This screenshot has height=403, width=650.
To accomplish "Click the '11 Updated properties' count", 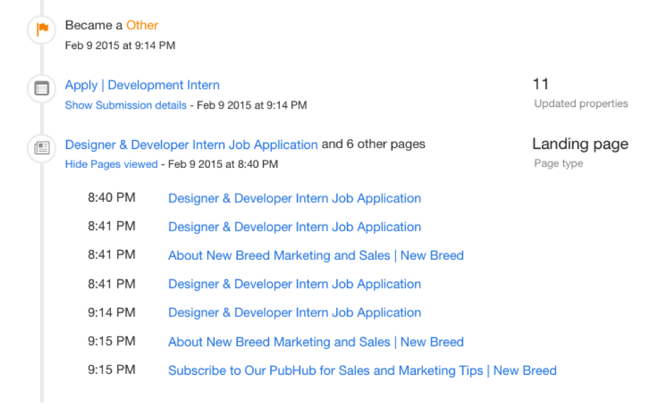I will point(541,85).
